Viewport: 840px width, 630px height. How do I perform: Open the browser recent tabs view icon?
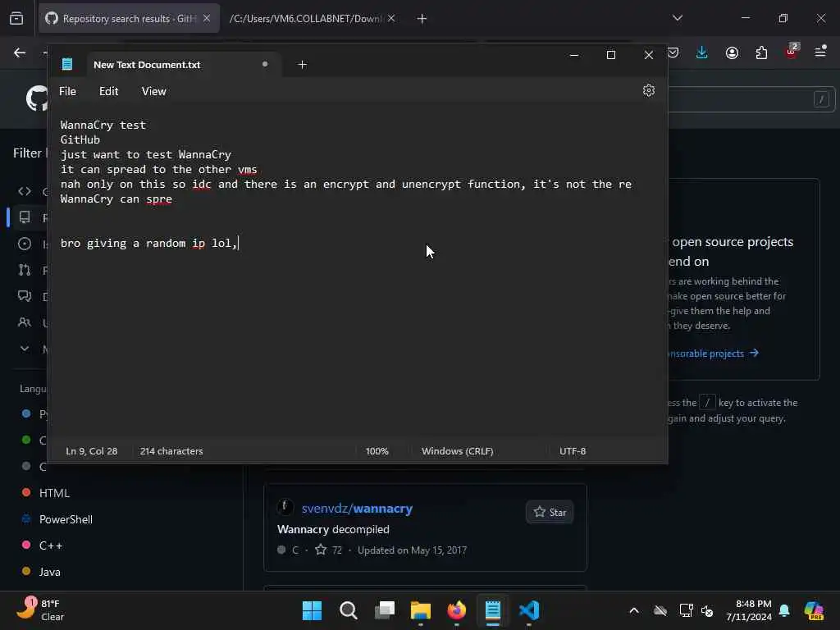pos(16,19)
